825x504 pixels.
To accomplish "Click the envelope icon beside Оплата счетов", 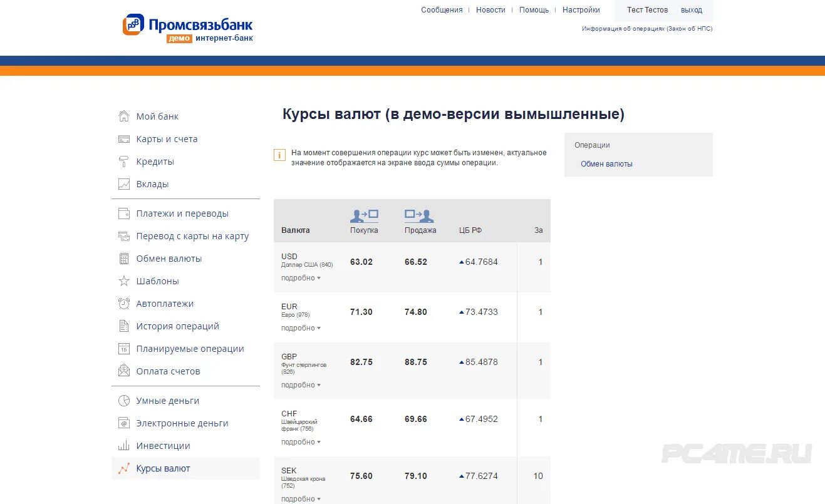I will (124, 371).
